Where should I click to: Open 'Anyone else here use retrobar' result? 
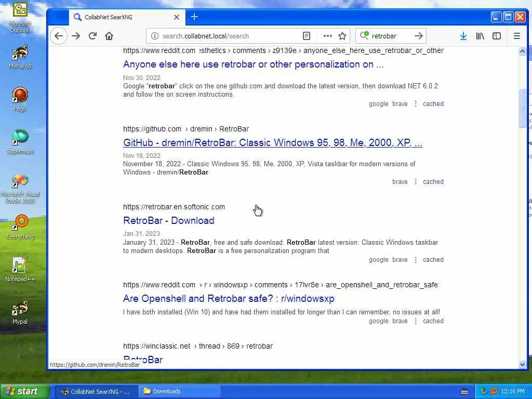point(253,64)
